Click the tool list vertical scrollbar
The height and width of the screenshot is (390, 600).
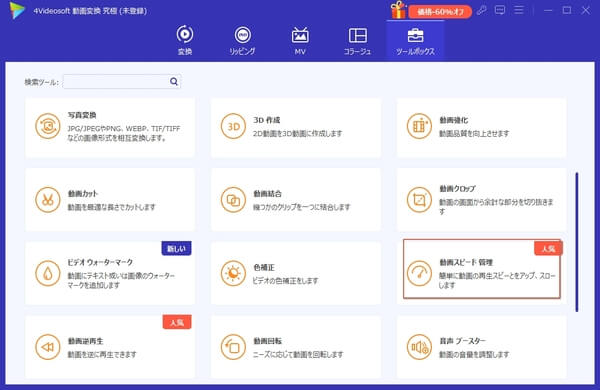[577, 242]
